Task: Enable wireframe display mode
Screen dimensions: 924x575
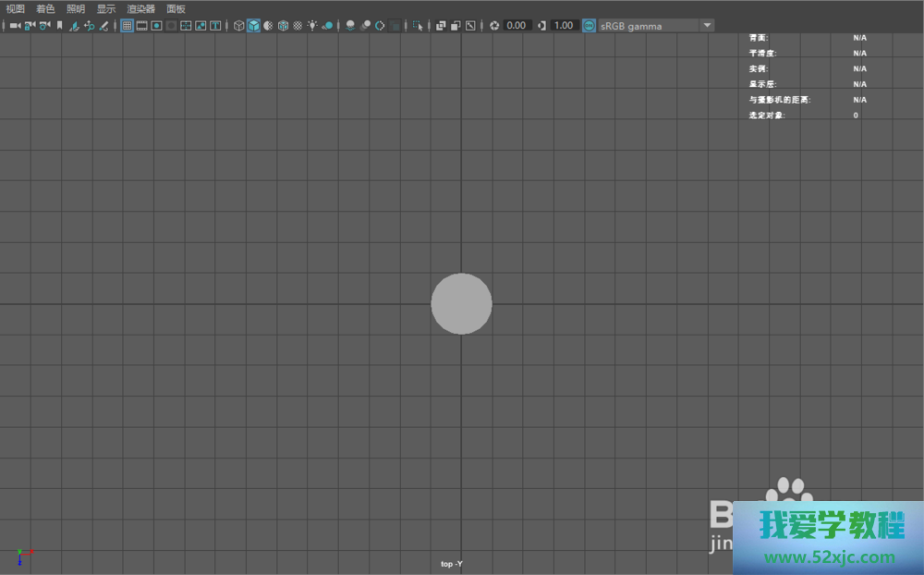Action: tap(238, 26)
